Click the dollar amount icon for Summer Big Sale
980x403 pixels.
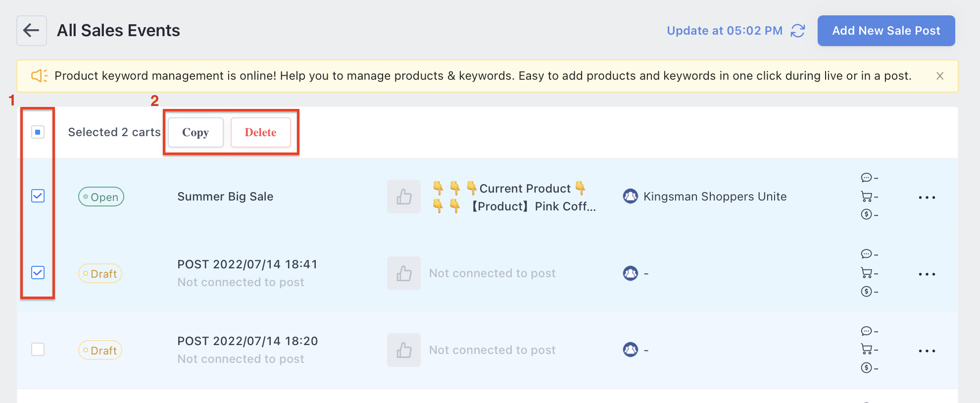click(x=866, y=214)
